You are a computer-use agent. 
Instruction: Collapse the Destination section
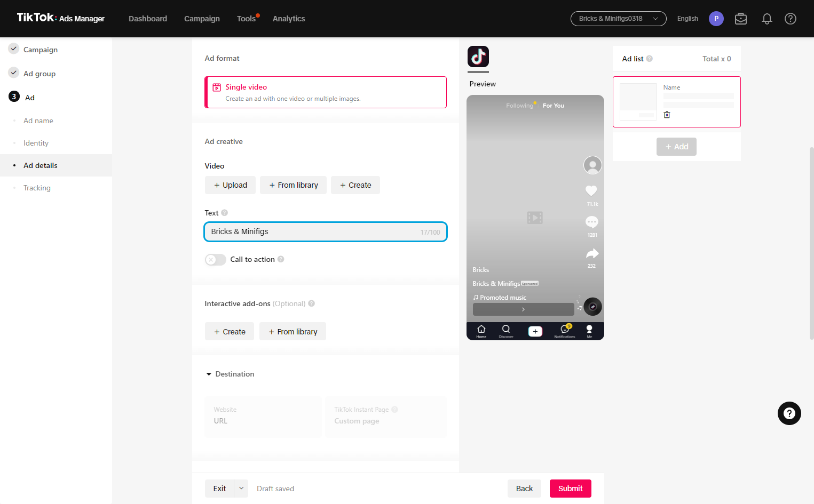pos(209,374)
